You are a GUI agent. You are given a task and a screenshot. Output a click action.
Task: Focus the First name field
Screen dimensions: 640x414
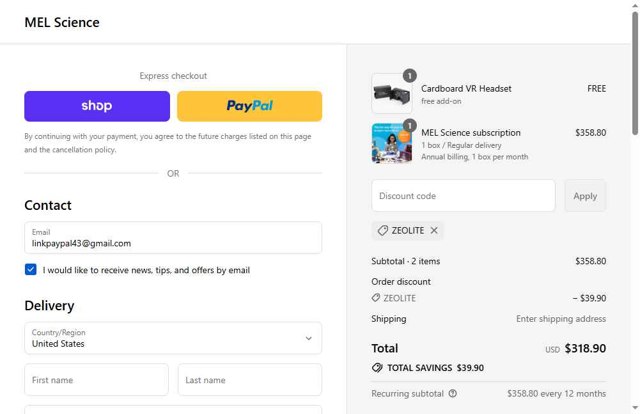[x=96, y=380]
